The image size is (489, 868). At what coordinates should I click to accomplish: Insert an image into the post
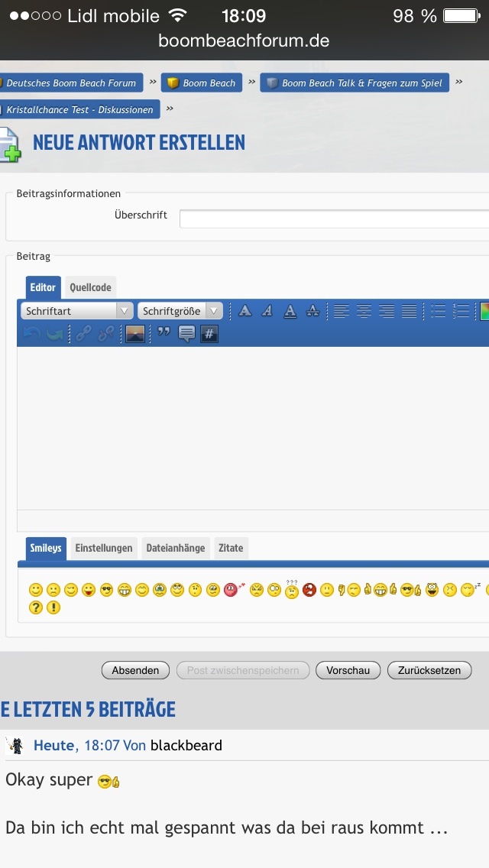click(x=135, y=334)
